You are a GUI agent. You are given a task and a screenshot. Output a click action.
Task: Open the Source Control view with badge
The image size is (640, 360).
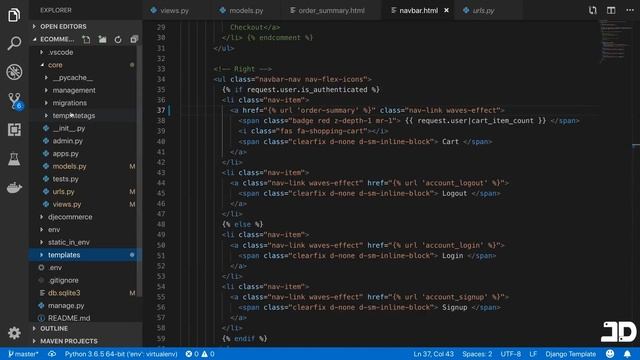pos(15,101)
